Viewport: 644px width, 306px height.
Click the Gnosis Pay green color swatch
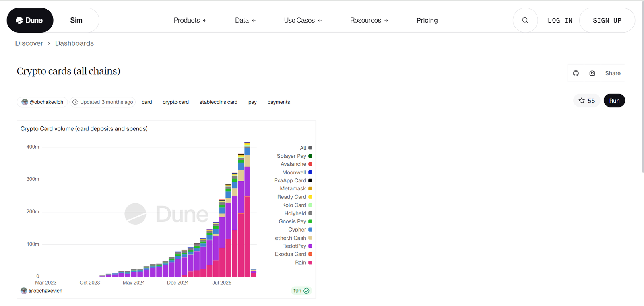pyautogui.click(x=310, y=221)
